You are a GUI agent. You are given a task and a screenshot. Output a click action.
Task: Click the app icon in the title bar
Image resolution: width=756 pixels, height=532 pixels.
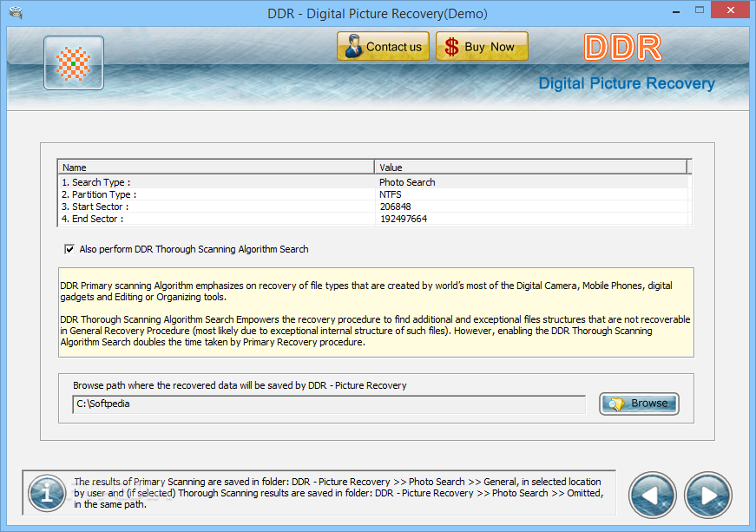point(16,12)
